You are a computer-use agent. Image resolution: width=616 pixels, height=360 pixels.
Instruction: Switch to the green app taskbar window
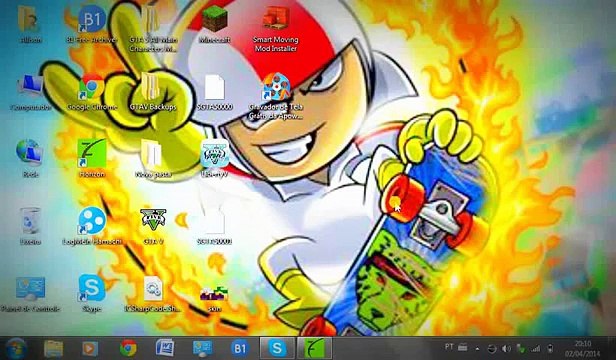tap(314, 348)
